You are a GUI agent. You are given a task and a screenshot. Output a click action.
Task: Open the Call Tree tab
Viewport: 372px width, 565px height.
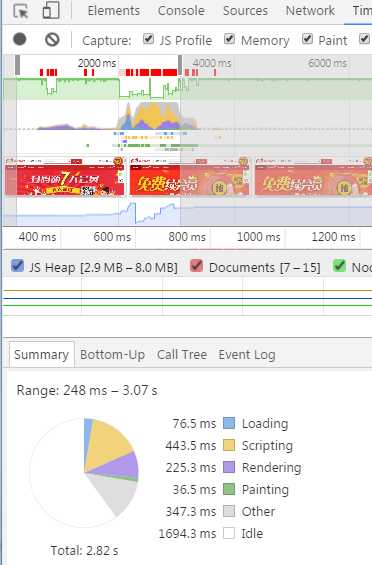point(182,355)
